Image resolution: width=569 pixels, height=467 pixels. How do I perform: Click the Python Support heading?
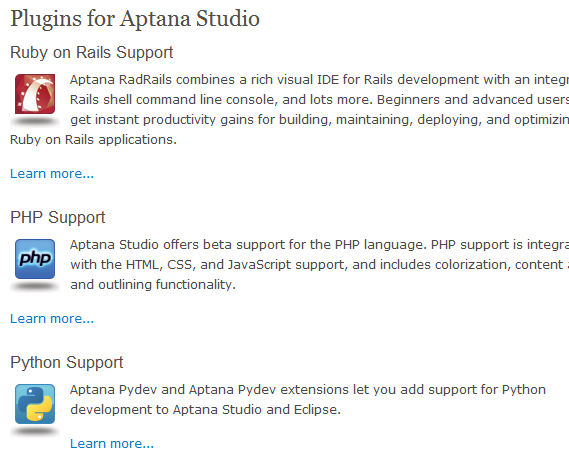67,362
